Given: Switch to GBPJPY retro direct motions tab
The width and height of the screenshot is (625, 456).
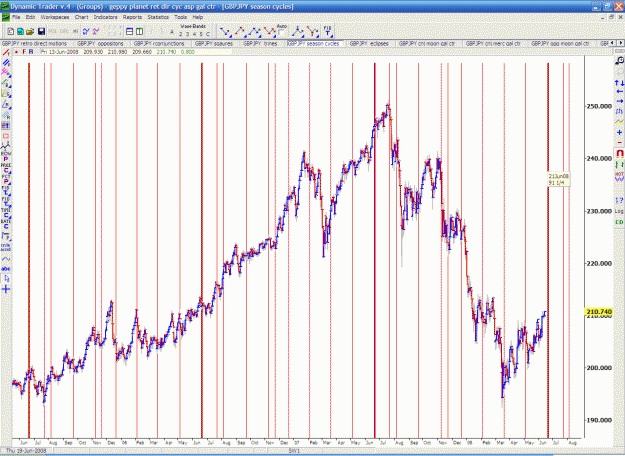Looking at the screenshot, I should tap(34, 43).
